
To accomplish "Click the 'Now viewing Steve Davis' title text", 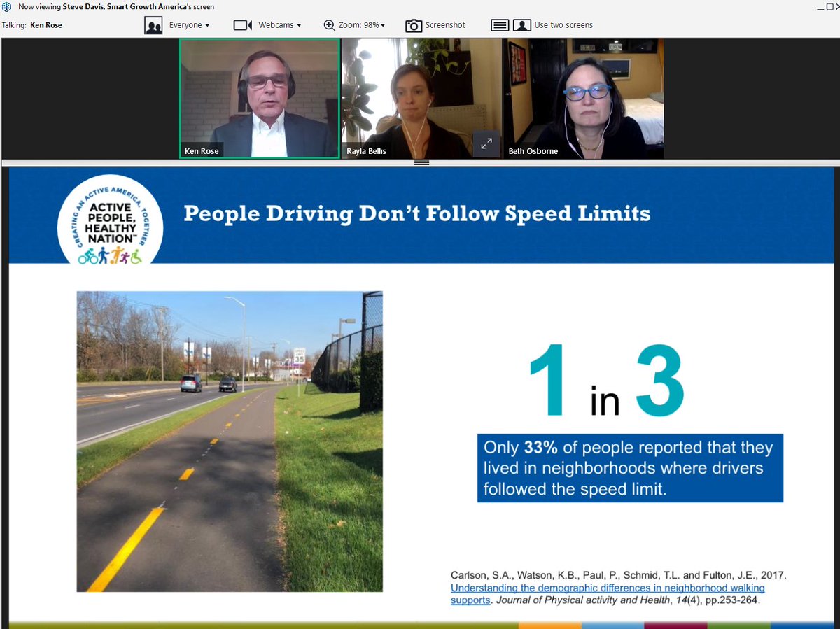I will tap(116, 6).
